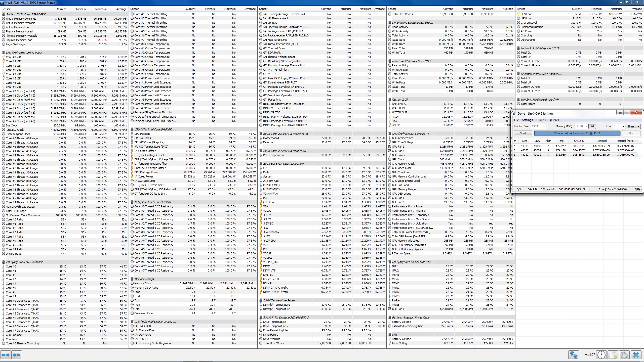644x362 pixels.
Task: Click the All memory button in LinX
Action: click(x=592, y=126)
